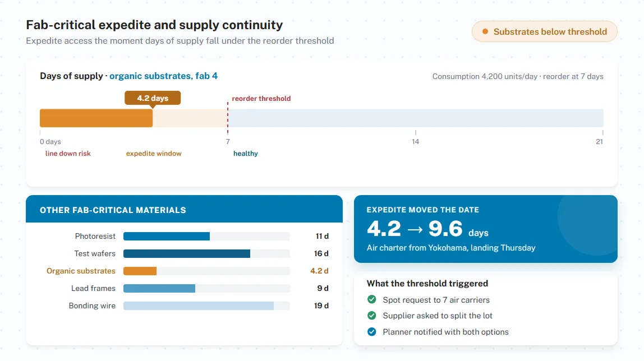The width and height of the screenshot is (644, 361).
Task: Click the expedite window label
Action: tap(154, 154)
